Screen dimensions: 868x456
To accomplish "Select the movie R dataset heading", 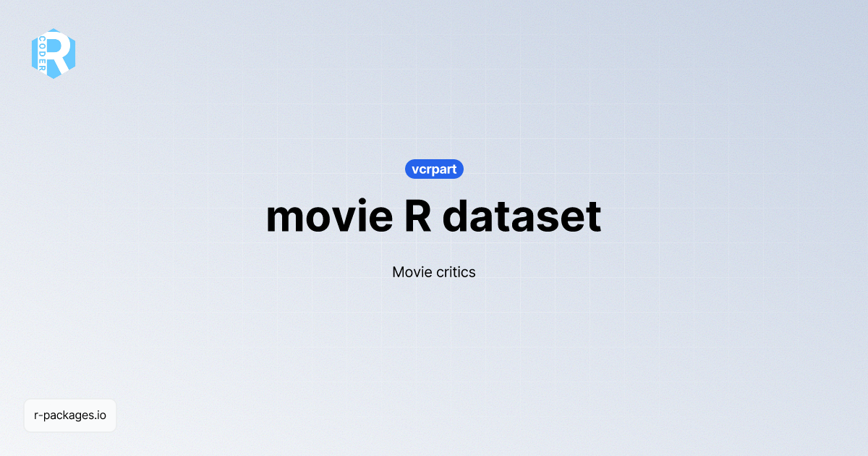I will [434, 216].
